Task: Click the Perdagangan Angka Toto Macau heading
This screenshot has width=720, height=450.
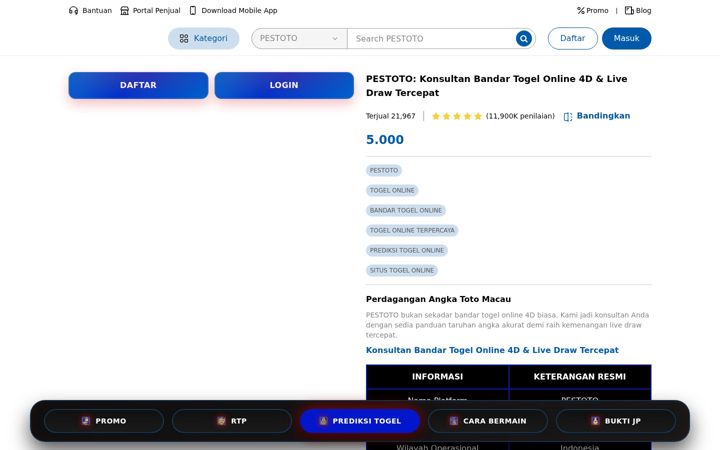Action: [439, 299]
